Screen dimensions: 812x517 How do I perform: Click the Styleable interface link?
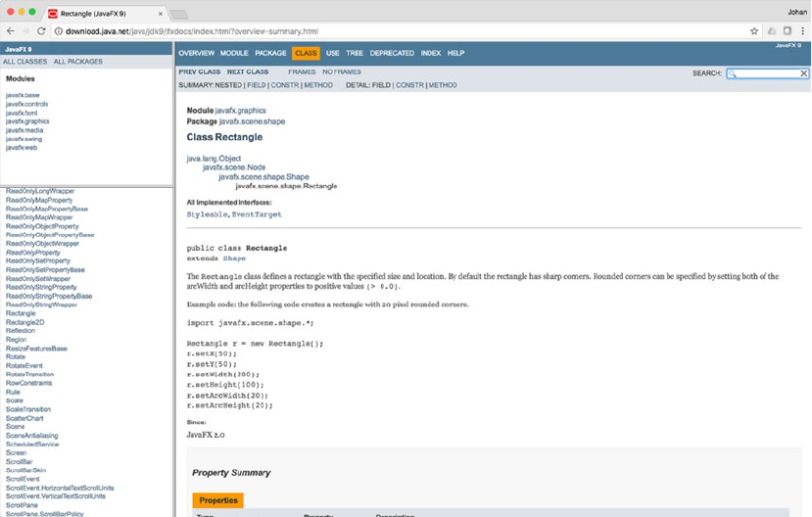tap(207, 214)
